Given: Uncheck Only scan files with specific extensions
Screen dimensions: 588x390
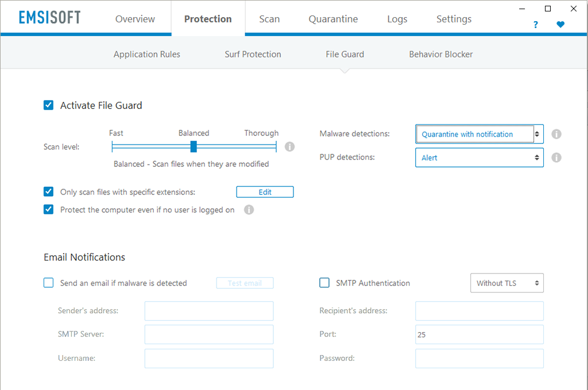Looking at the screenshot, I should tap(49, 192).
